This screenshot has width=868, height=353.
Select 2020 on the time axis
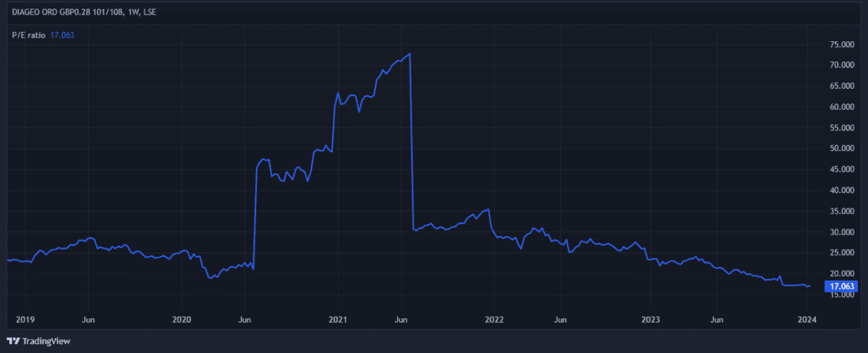(x=181, y=319)
